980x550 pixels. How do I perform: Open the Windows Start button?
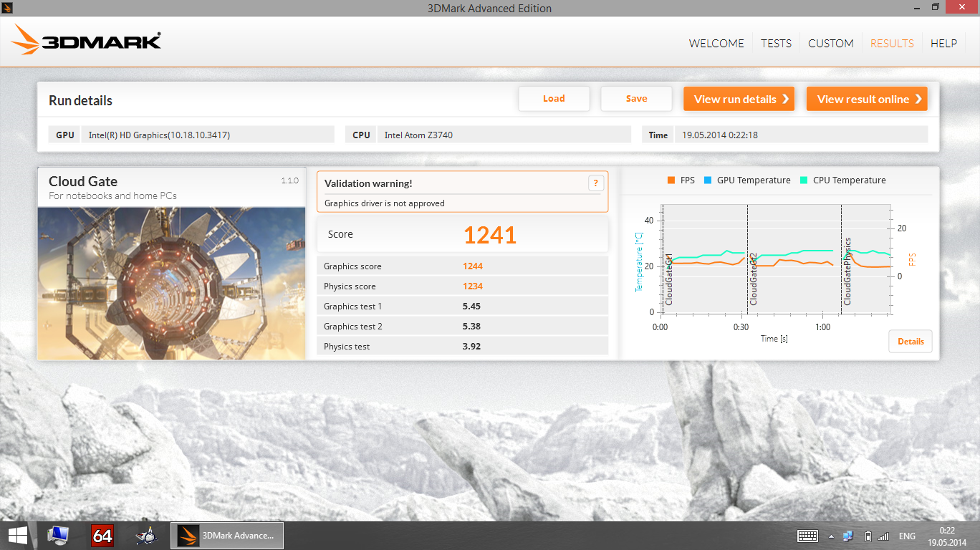tap(18, 536)
